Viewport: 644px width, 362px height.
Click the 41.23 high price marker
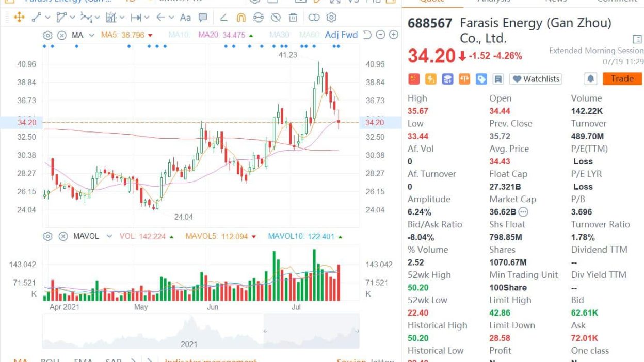coord(287,55)
